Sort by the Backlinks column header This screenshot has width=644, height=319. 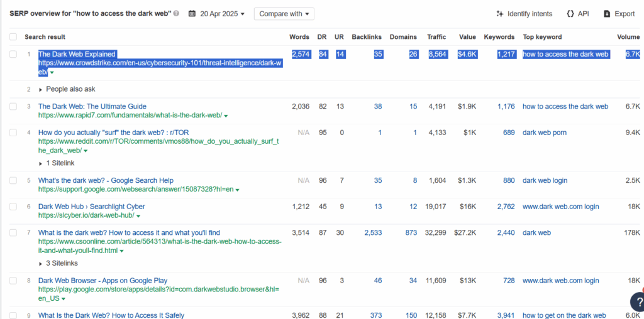point(367,37)
